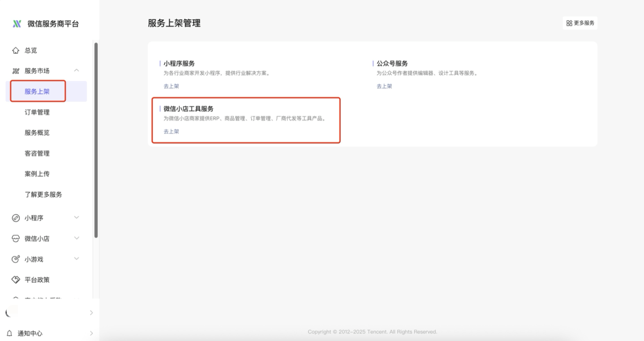
Task: Click the Tencent copyright footer text
Action: (x=373, y=332)
